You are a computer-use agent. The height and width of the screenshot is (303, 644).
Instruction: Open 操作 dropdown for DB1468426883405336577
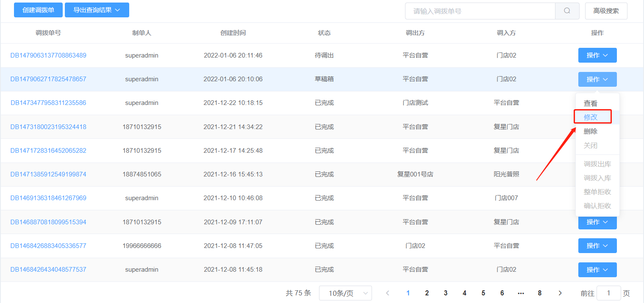(597, 246)
